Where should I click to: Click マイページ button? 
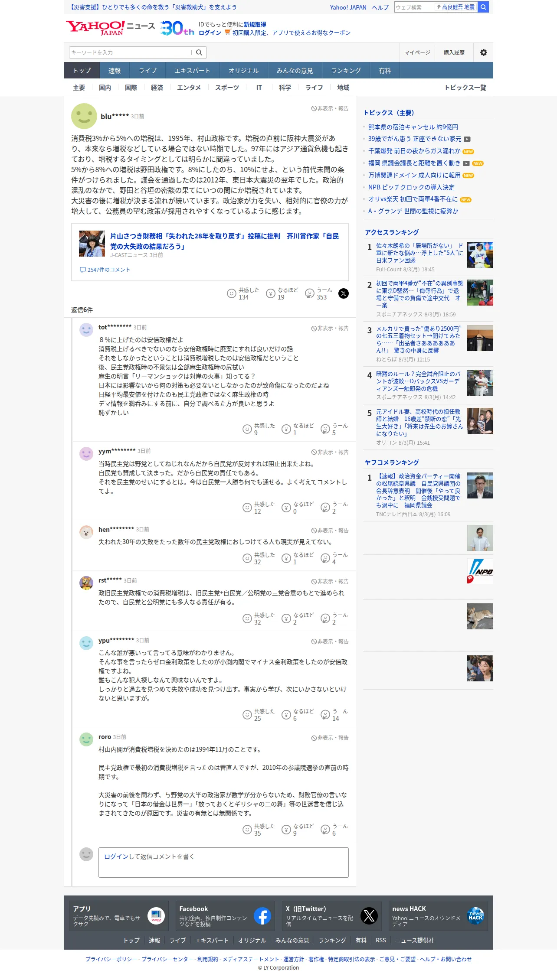417,52
